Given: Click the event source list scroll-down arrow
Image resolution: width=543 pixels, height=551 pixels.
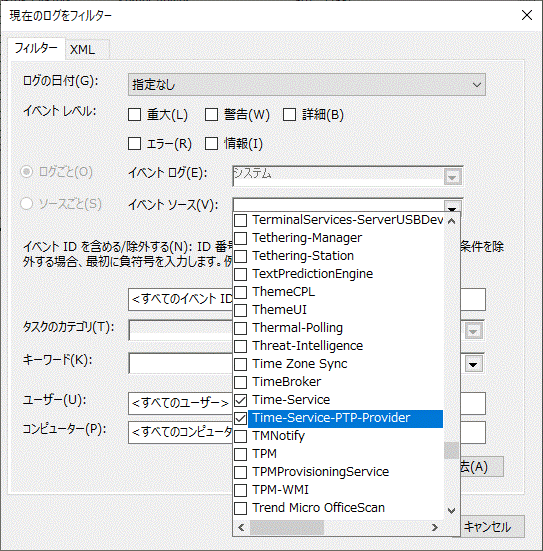Looking at the screenshot, I should (x=452, y=510).
